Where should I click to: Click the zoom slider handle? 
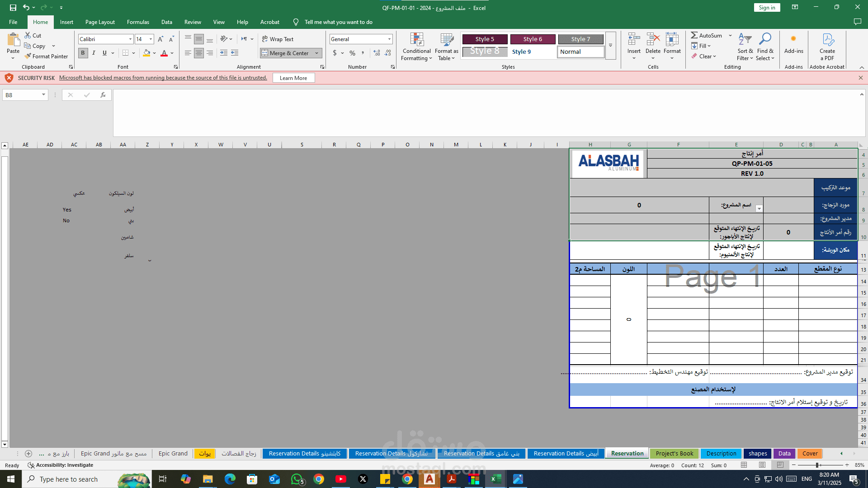817,465
